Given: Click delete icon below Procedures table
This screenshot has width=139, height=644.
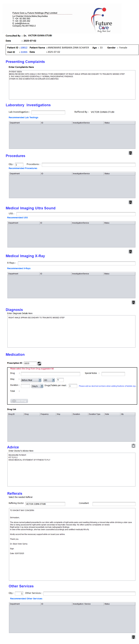Looking at the screenshot, I should [130, 202].
